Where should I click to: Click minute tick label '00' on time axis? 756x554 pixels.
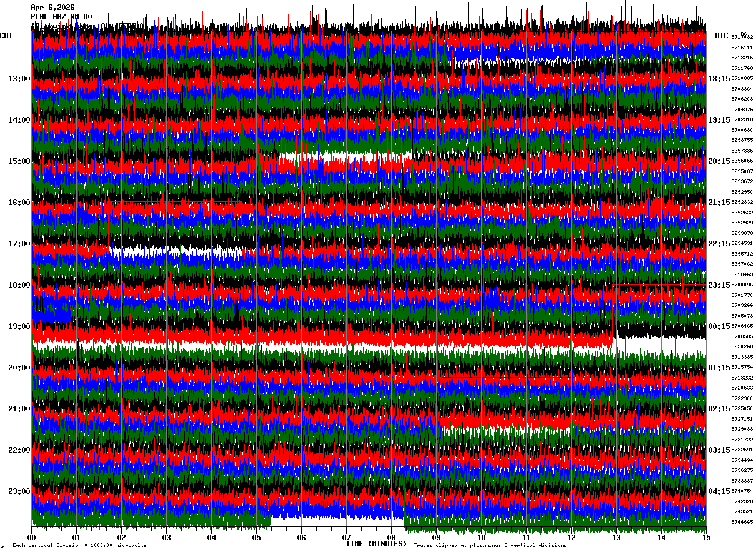tap(32, 537)
